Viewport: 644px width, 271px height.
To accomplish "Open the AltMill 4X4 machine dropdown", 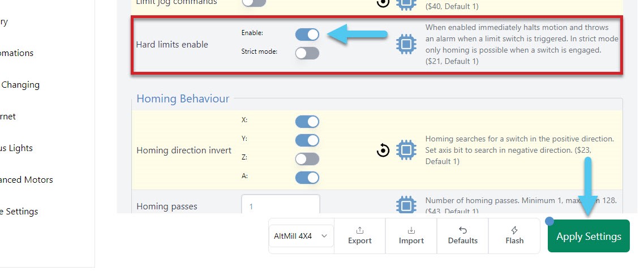I will (x=300, y=236).
